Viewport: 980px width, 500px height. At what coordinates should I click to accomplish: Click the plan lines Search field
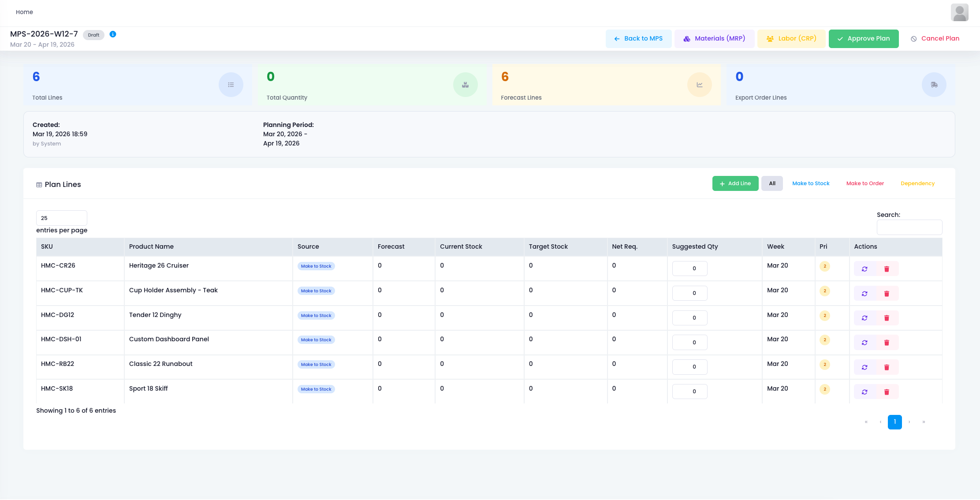(x=909, y=227)
